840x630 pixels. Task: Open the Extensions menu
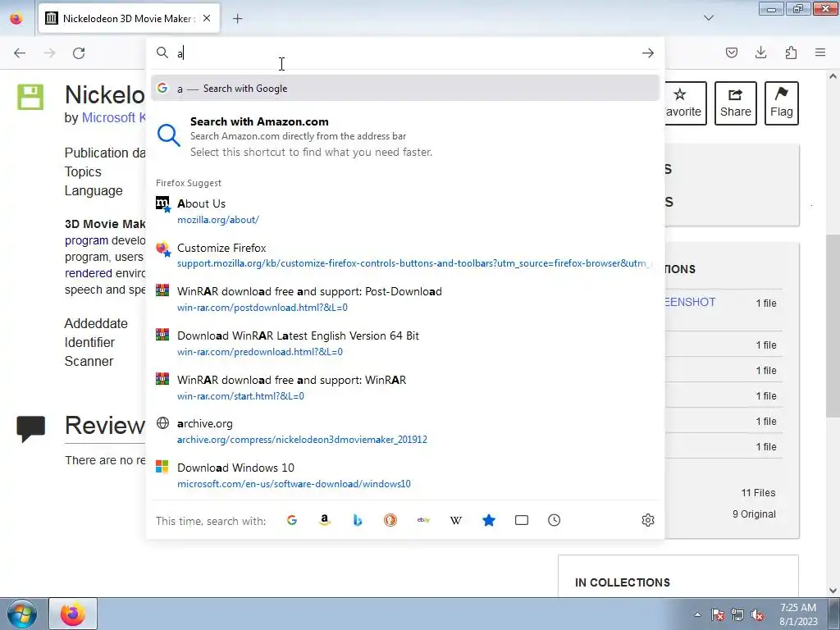tap(791, 52)
